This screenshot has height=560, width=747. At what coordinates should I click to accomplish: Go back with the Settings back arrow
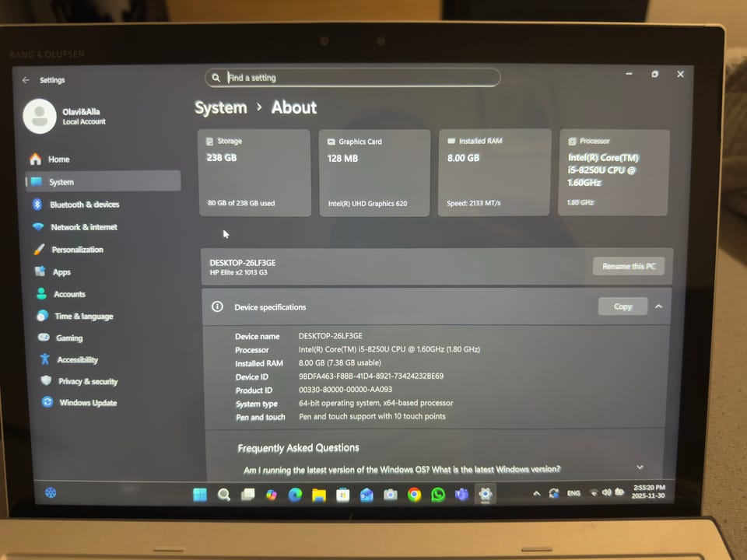(26, 80)
